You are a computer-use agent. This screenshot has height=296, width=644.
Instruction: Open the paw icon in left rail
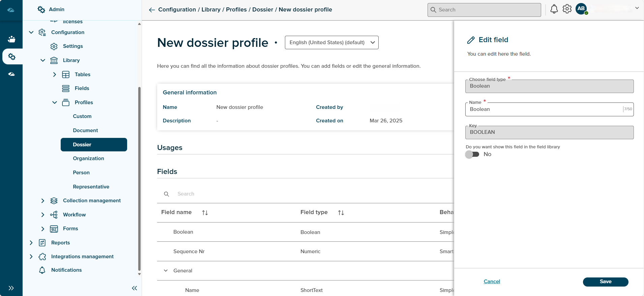(x=11, y=39)
